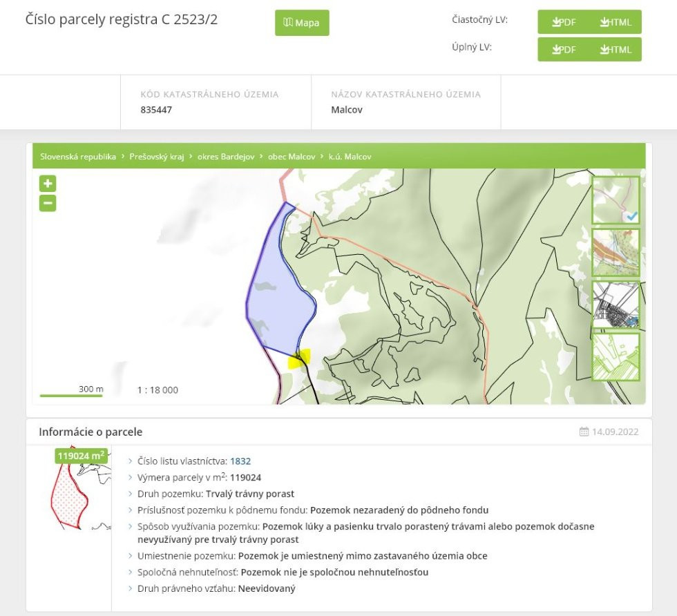
Task: Select the checked basic terrain map layer
Action: pyautogui.click(x=616, y=200)
